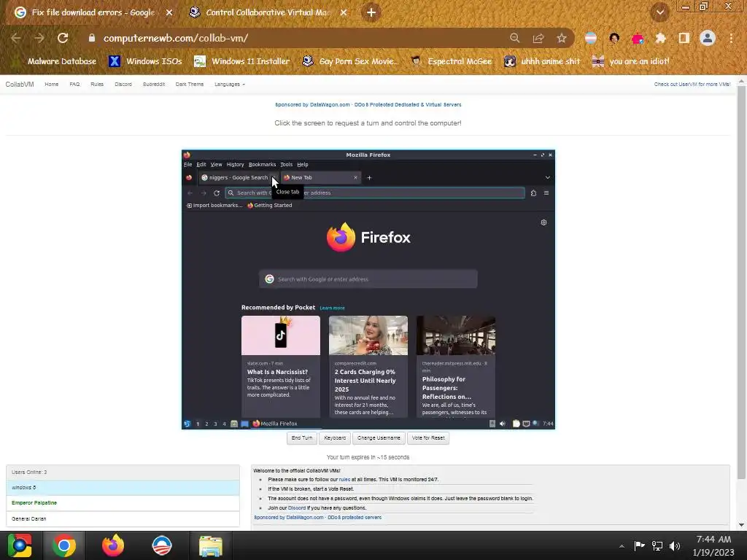747x560 pixels.
Task: Open DataWagon sponsor link at top
Action: [368, 104]
